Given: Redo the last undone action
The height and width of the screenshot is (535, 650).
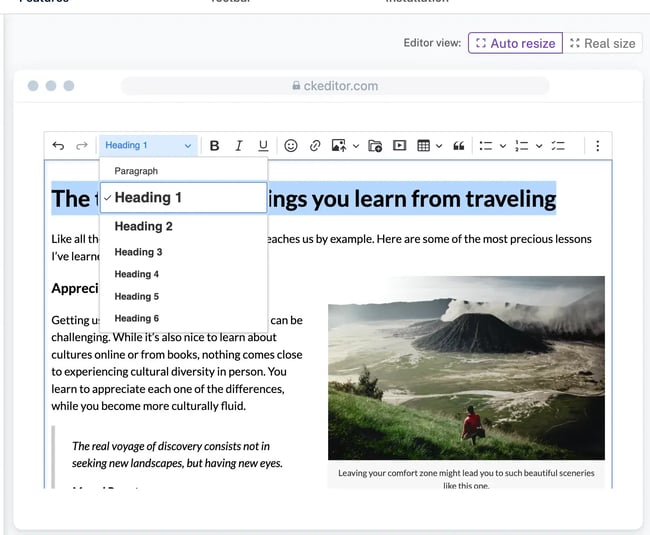Looking at the screenshot, I should click(x=82, y=145).
